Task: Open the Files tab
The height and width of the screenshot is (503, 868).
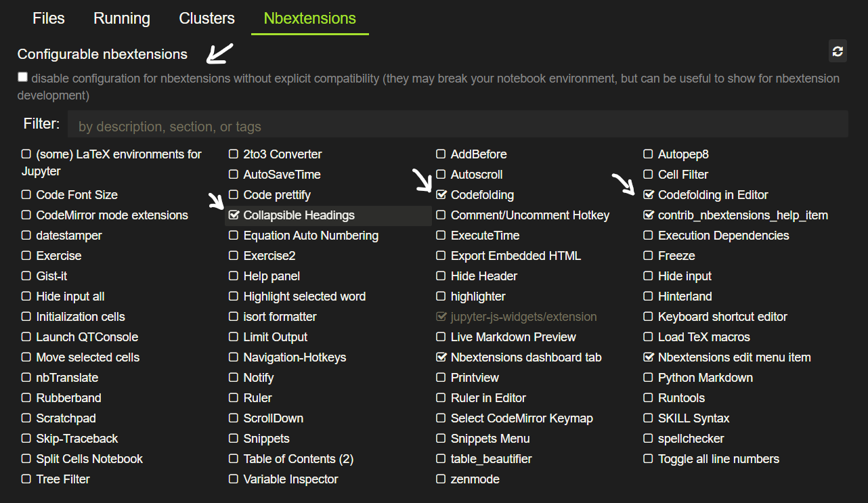Action: tap(49, 18)
